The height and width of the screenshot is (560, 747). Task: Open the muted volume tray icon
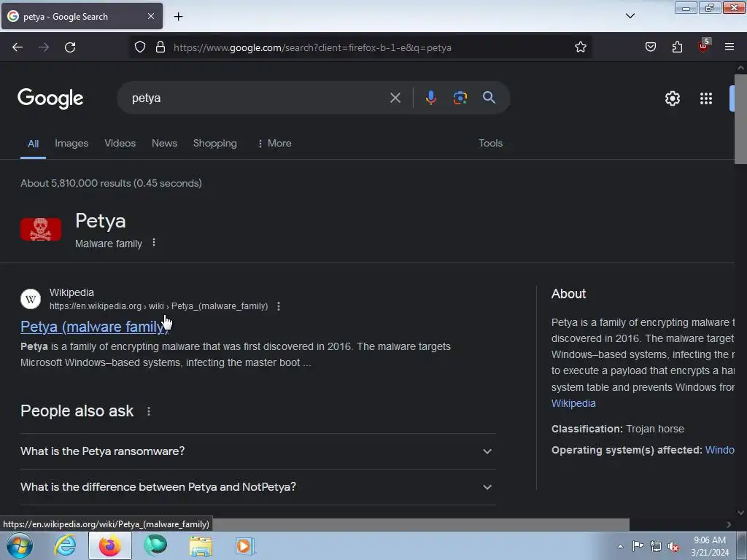673,546
